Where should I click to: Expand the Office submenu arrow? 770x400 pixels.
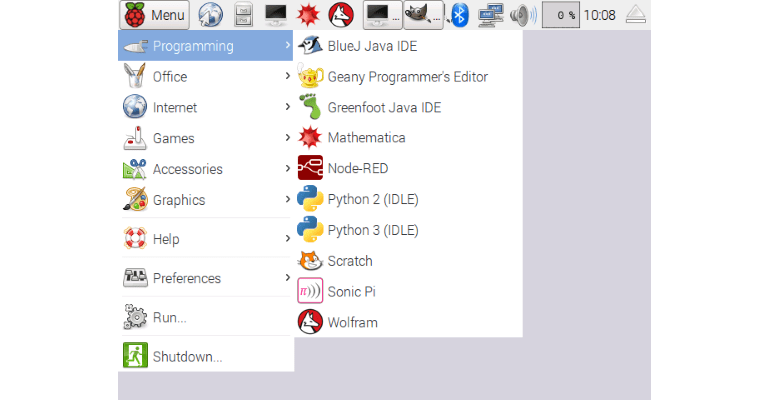(x=288, y=76)
